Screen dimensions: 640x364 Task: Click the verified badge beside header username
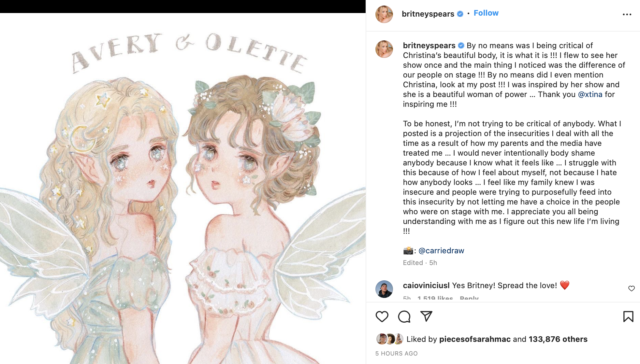click(x=460, y=14)
